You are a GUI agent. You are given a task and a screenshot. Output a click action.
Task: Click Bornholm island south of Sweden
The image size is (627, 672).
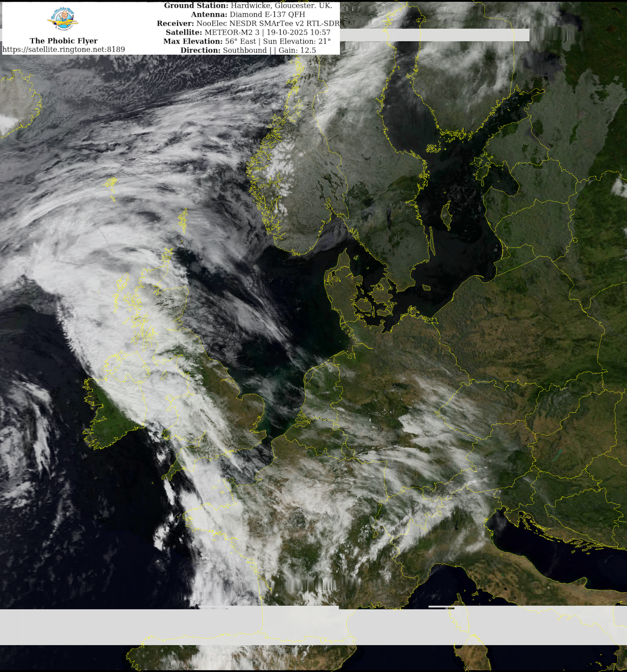tap(427, 288)
